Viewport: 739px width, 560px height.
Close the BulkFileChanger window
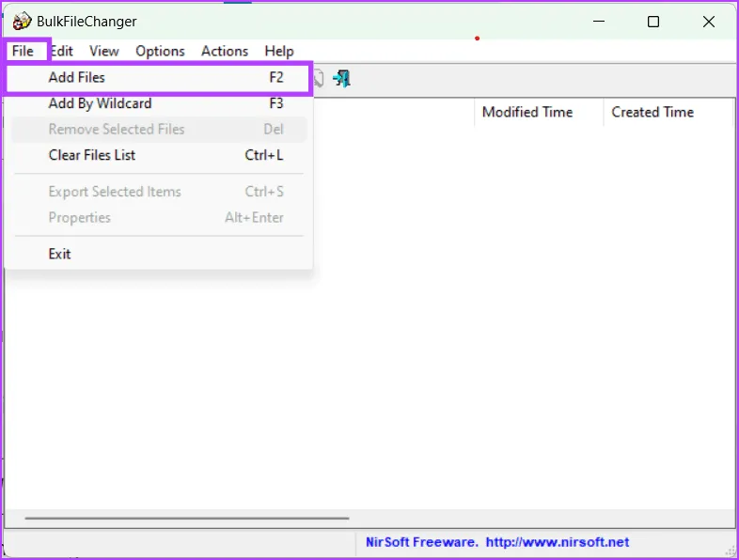click(x=709, y=22)
